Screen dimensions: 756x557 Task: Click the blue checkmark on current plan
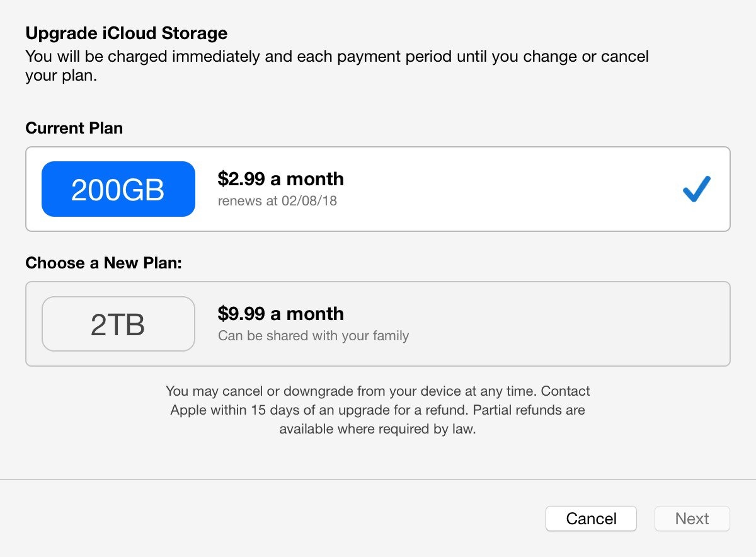(696, 189)
